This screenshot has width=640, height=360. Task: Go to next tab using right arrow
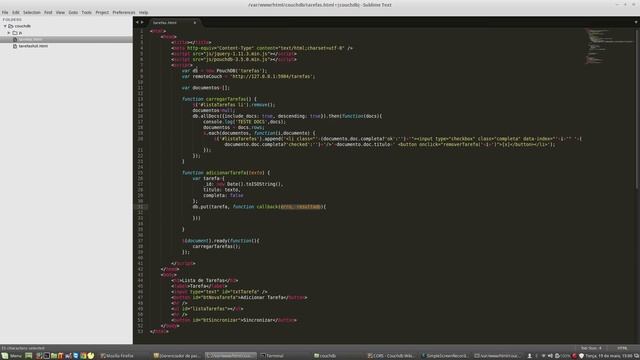click(142, 22)
